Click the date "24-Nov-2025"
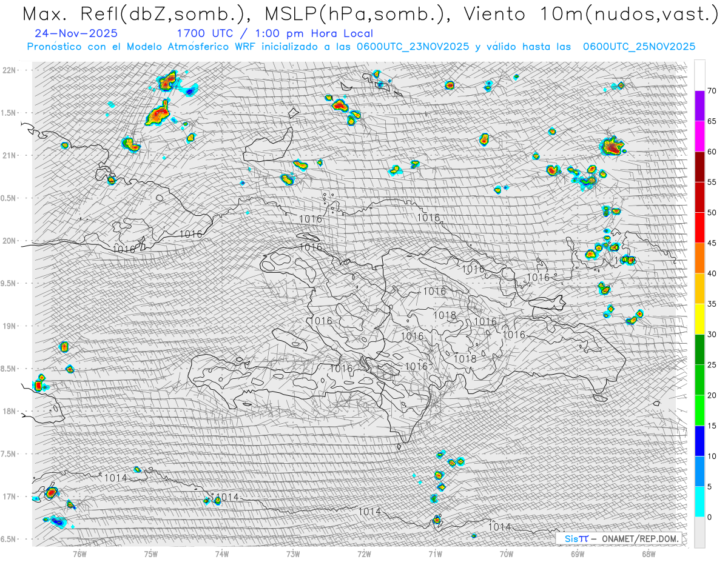 76,33
